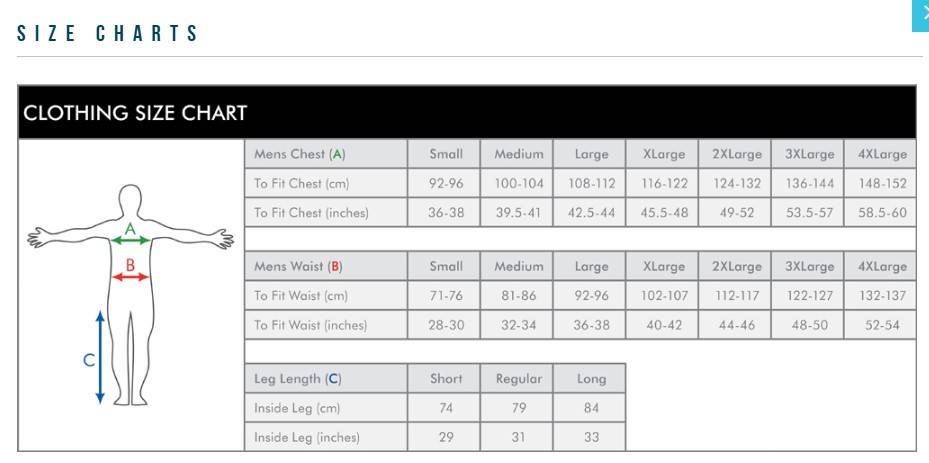This screenshot has width=929, height=463.
Task: Click the XLarge chest inches value 45.5-48
Action: point(664,213)
